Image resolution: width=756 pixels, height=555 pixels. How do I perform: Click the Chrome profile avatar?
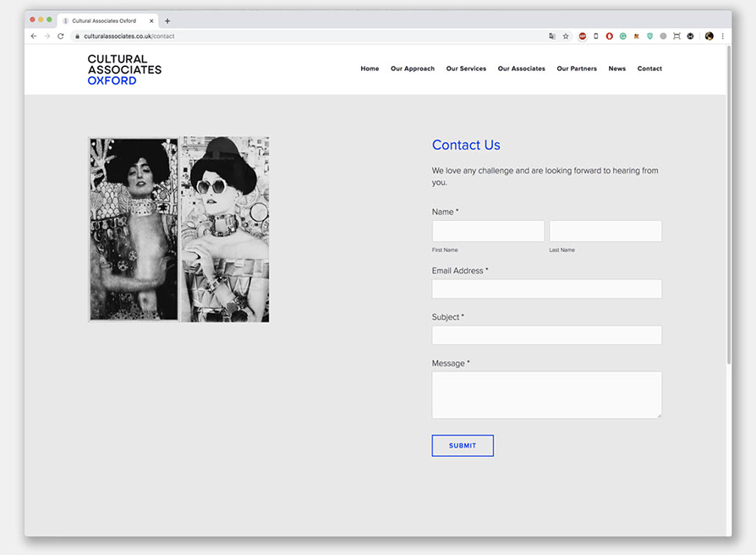(709, 36)
